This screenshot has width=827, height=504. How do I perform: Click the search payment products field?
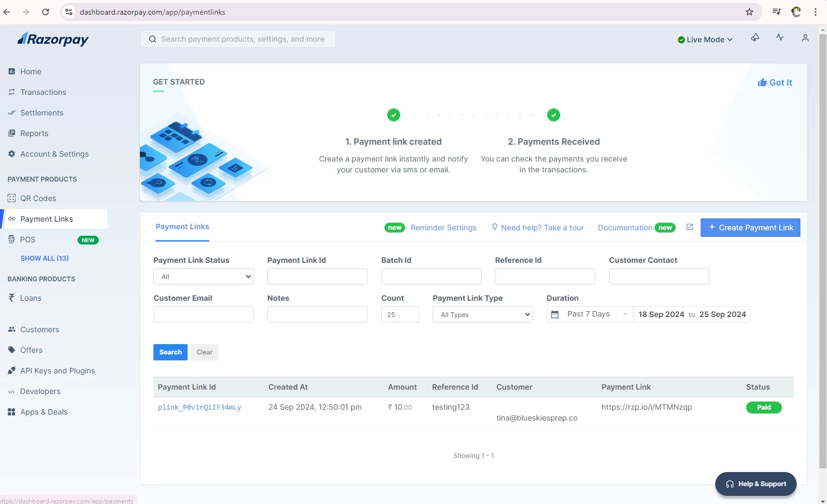(x=238, y=39)
